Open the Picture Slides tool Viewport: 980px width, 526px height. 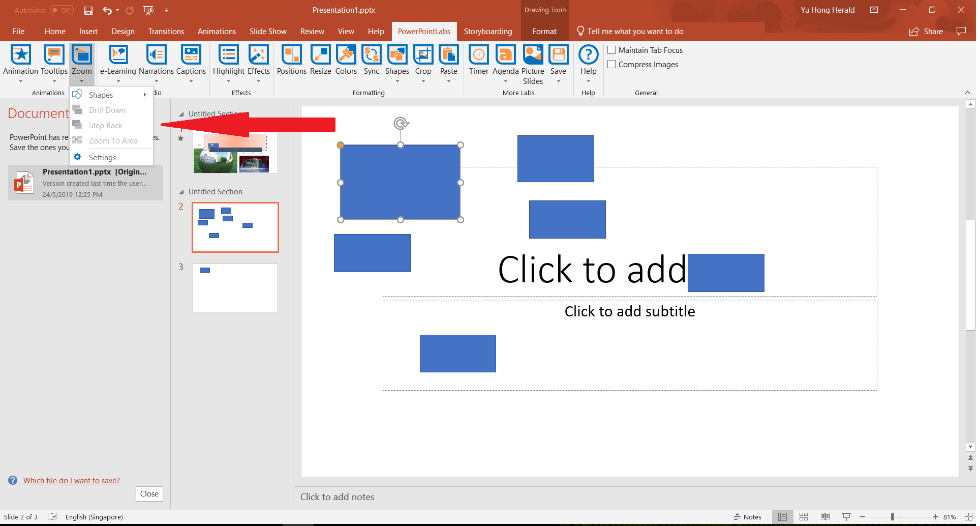533,61
